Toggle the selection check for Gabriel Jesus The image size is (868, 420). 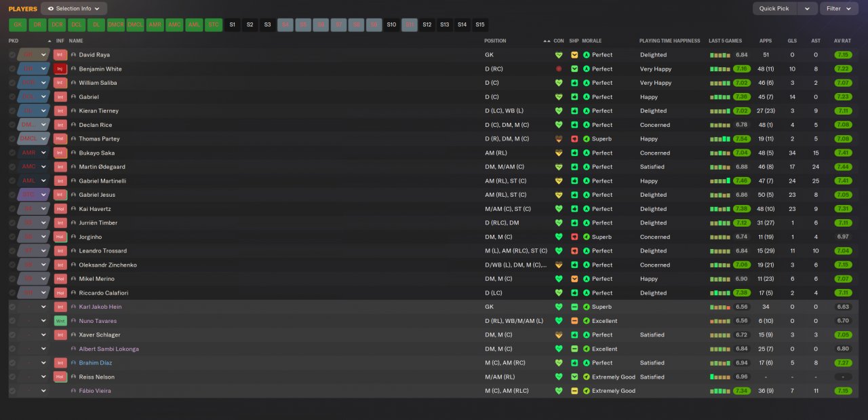(12, 195)
